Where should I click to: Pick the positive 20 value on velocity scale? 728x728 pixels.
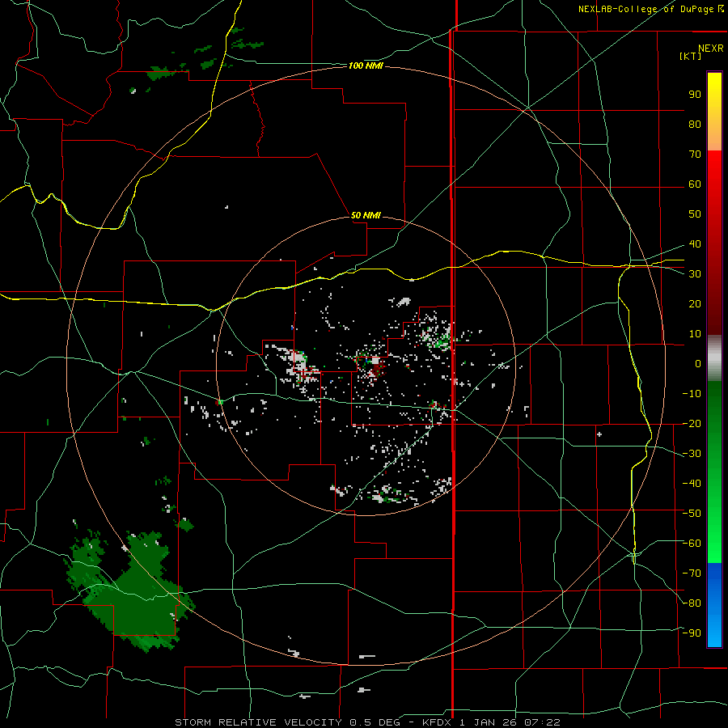point(695,303)
